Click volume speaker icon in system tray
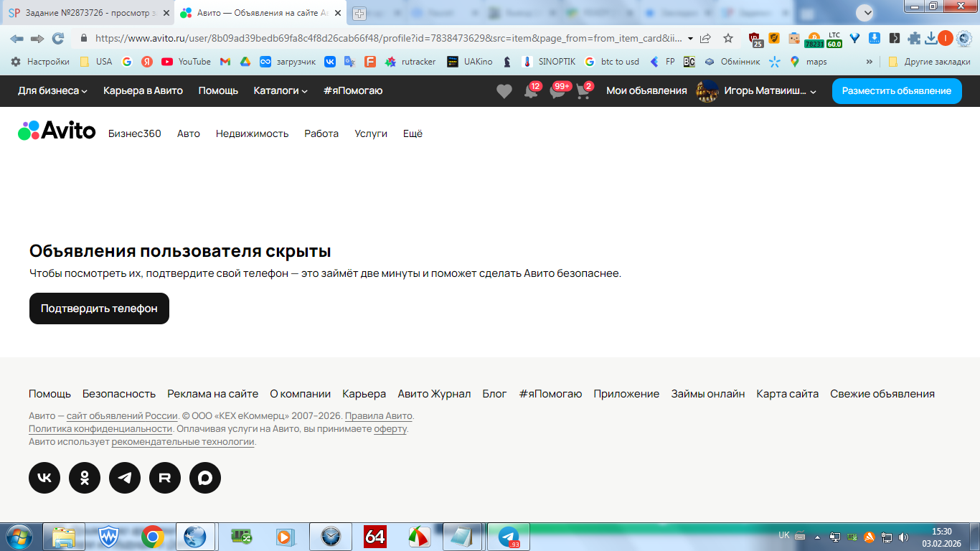 coord(903,537)
